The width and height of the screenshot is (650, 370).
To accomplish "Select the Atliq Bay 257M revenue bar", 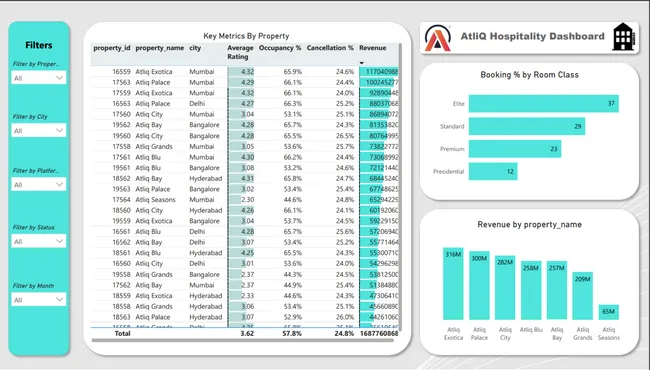I will (557, 290).
